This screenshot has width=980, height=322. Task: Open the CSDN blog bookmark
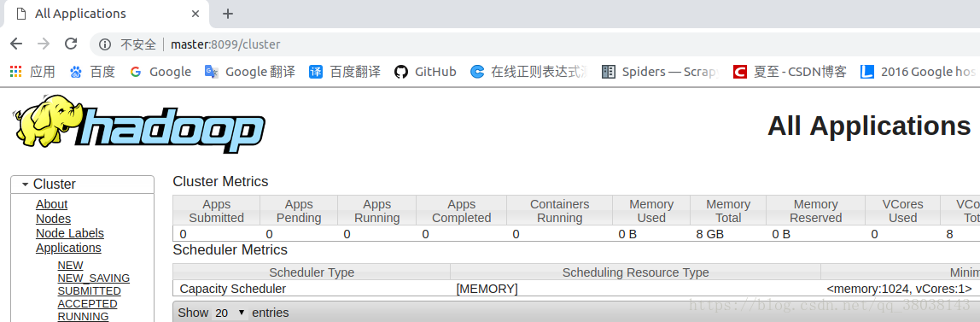[790, 71]
